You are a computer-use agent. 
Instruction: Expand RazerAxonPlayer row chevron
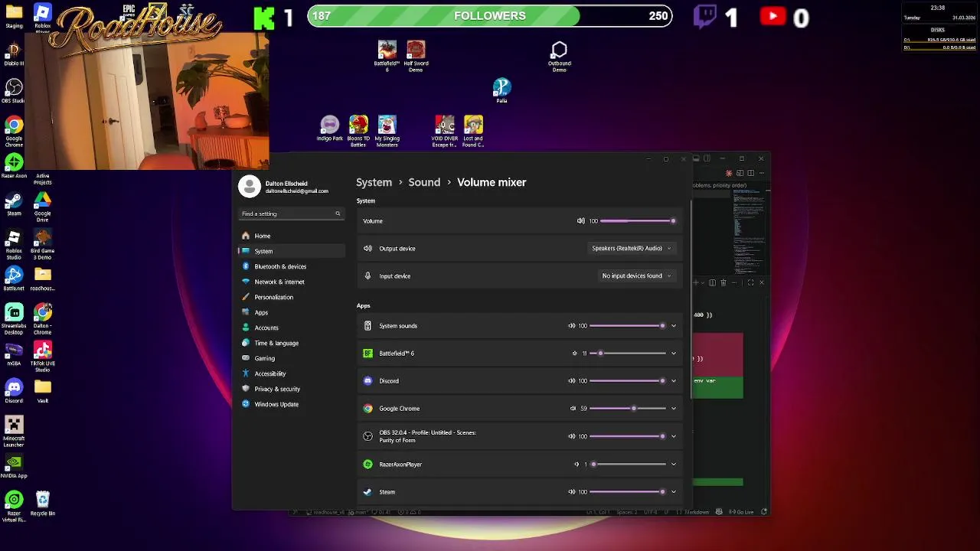(x=674, y=465)
